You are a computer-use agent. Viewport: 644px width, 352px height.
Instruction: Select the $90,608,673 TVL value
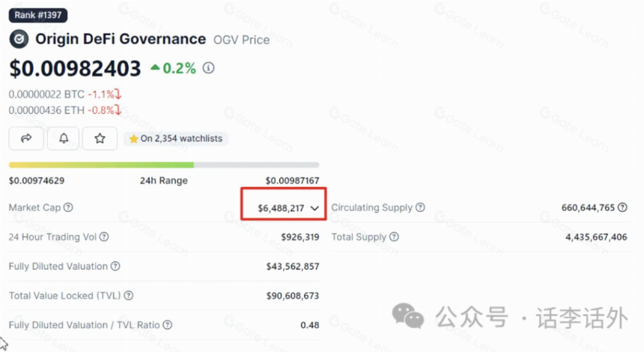(293, 296)
